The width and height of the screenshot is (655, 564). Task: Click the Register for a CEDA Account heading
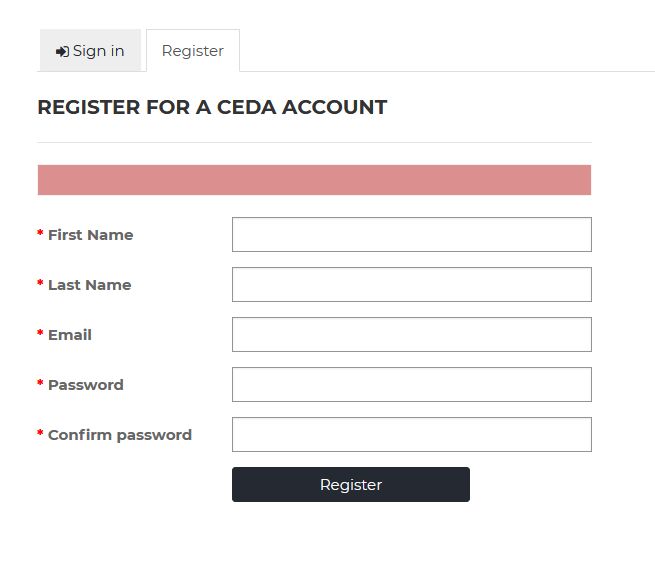click(x=212, y=108)
